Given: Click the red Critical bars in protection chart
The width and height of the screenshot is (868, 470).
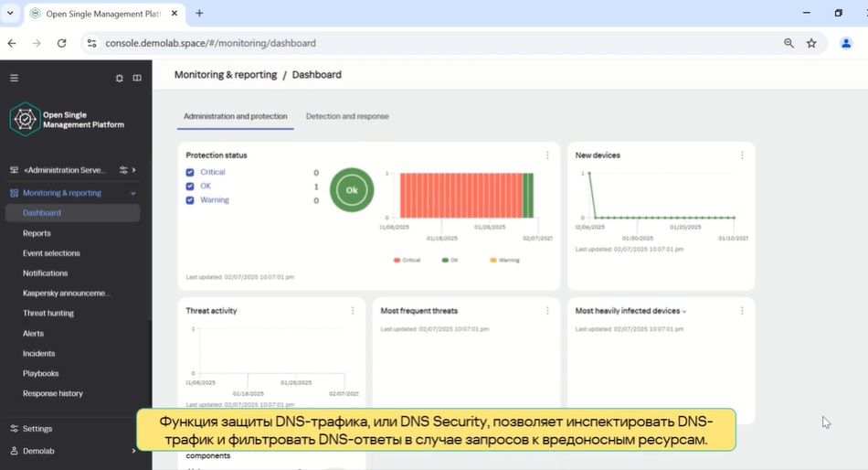Looking at the screenshot, I should pyautogui.click(x=461, y=195).
